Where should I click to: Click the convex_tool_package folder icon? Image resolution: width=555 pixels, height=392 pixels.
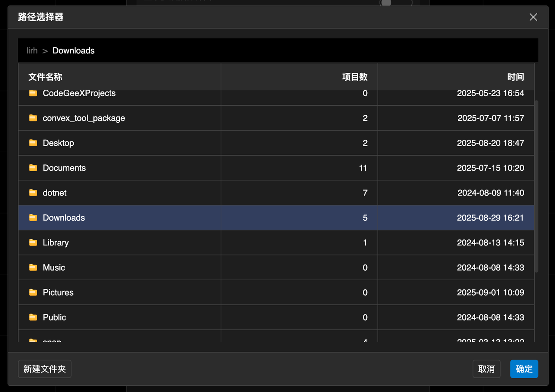click(x=33, y=118)
